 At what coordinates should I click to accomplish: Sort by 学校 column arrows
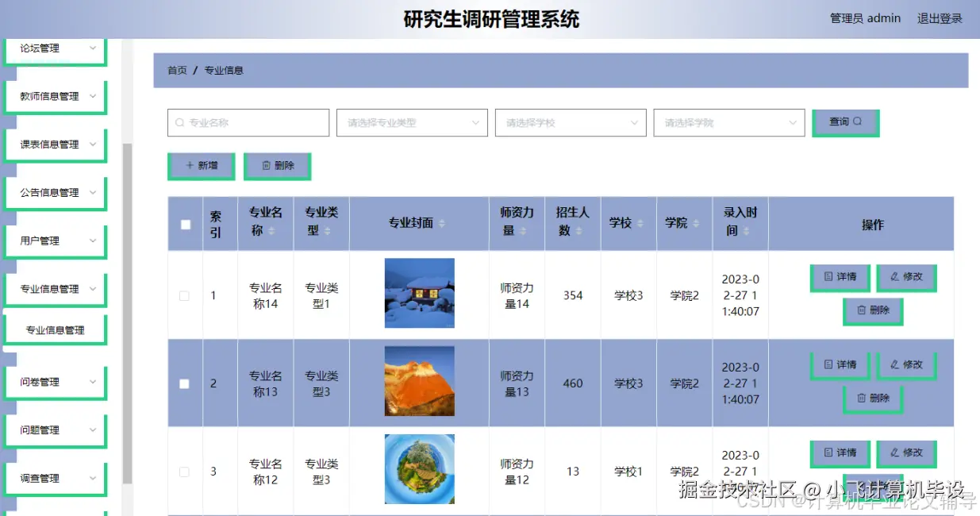click(640, 224)
